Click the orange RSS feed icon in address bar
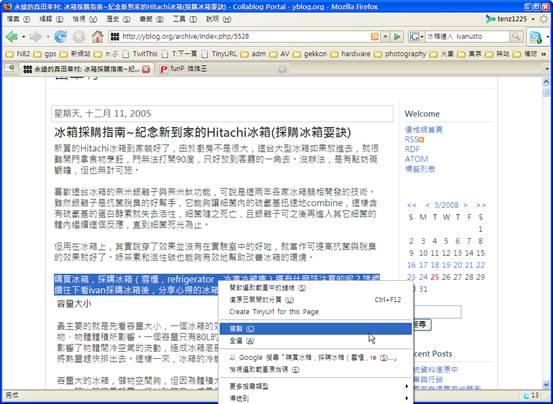 pyautogui.click(x=375, y=36)
